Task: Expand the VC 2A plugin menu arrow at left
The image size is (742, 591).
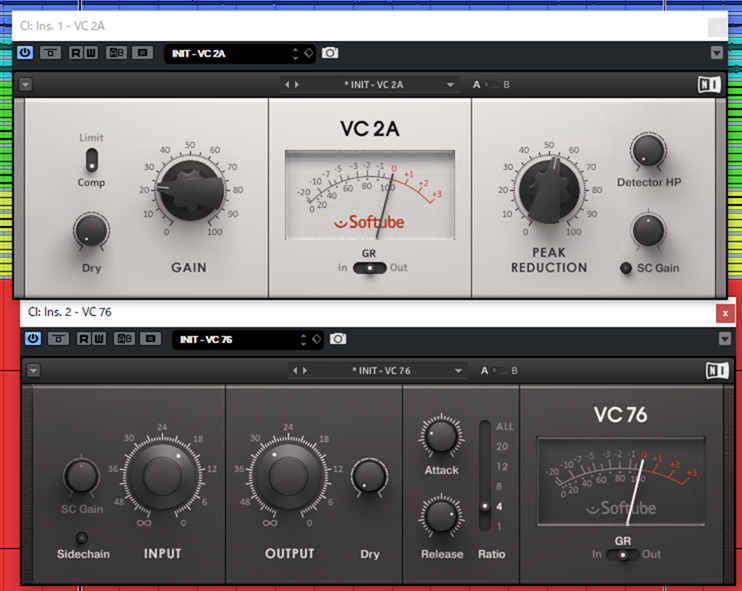Action: (x=25, y=85)
